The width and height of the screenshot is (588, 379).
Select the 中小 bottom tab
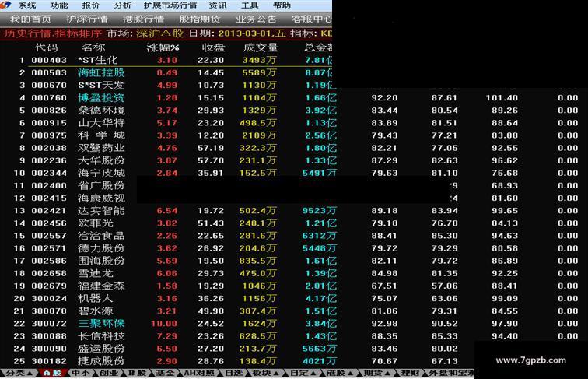tap(81, 373)
